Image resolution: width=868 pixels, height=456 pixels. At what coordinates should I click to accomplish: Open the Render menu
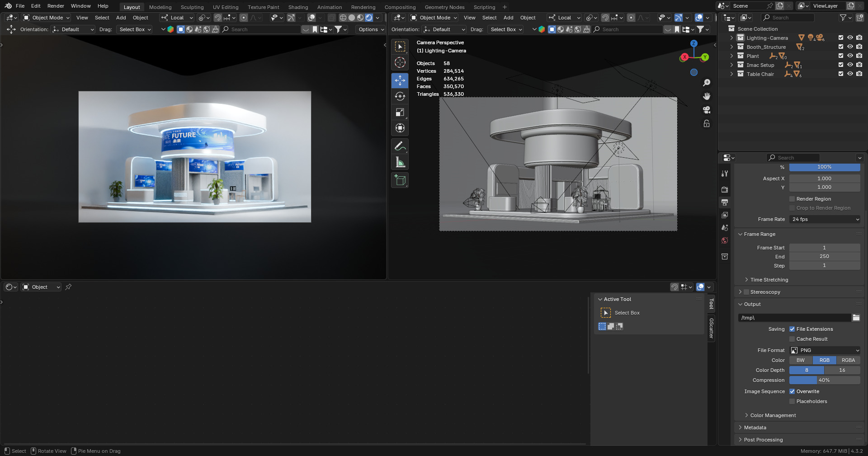[56, 6]
